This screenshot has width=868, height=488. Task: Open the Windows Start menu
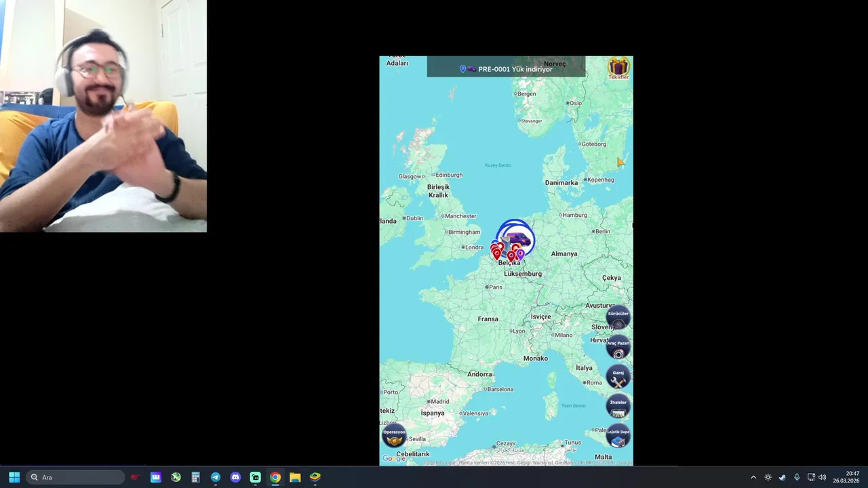pyautogui.click(x=14, y=477)
